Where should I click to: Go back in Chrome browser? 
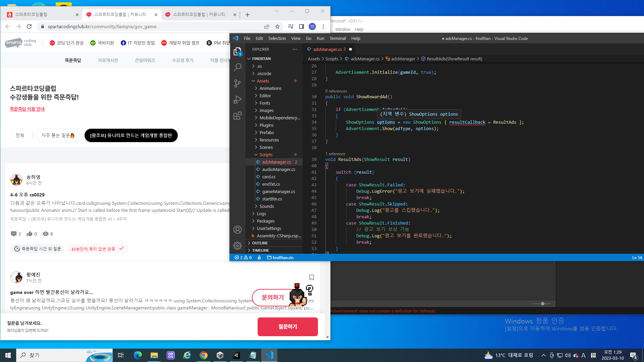tap(8, 26)
